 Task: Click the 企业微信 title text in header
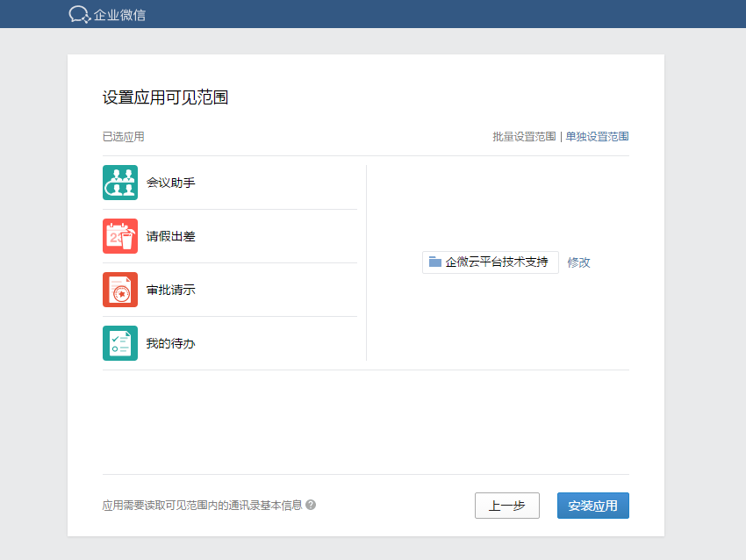click(x=120, y=15)
